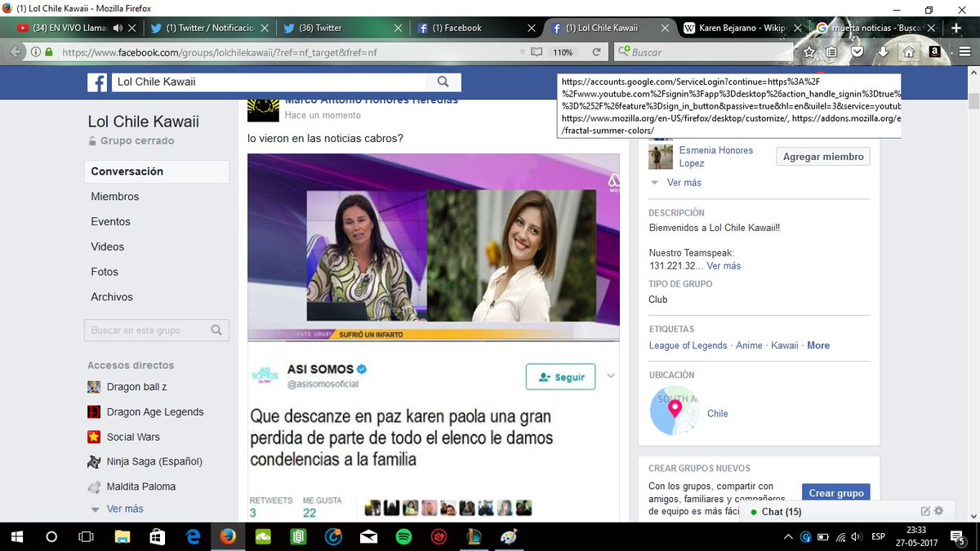
Task: Click the 'Crear grupo' button
Action: pyautogui.click(x=836, y=493)
